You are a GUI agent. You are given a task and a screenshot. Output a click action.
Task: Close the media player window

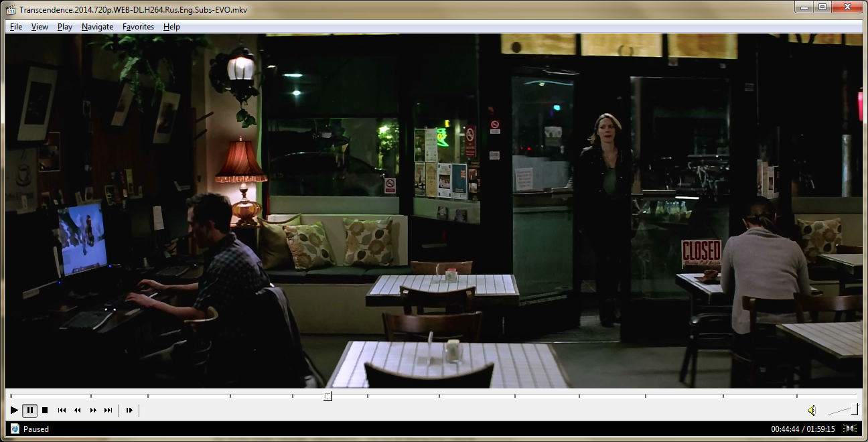pos(847,7)
